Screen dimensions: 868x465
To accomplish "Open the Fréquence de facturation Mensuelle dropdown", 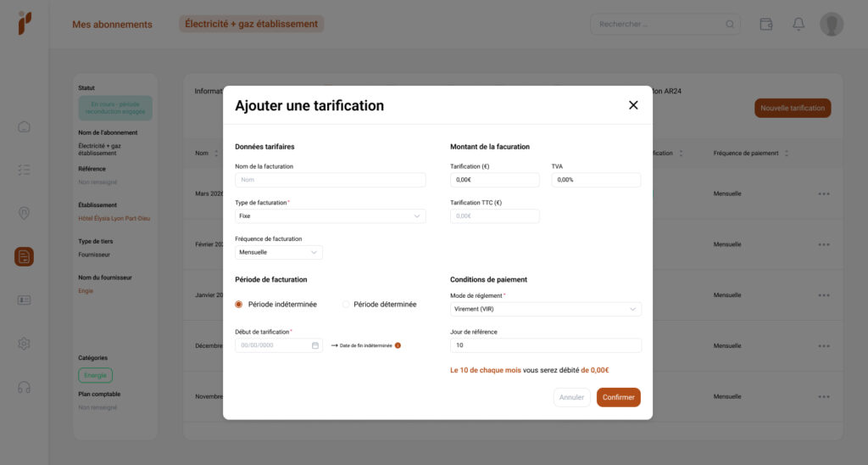I will coord(278,252).
